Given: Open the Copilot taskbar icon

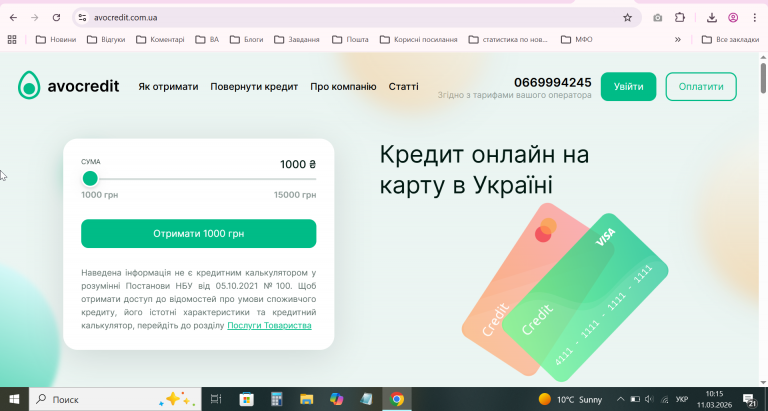Looking at the screenshot, I should [x=336, y=399].
